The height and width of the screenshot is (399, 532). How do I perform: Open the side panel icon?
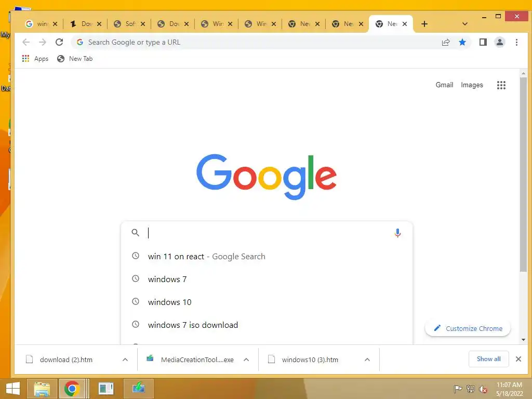click(483, 42)
